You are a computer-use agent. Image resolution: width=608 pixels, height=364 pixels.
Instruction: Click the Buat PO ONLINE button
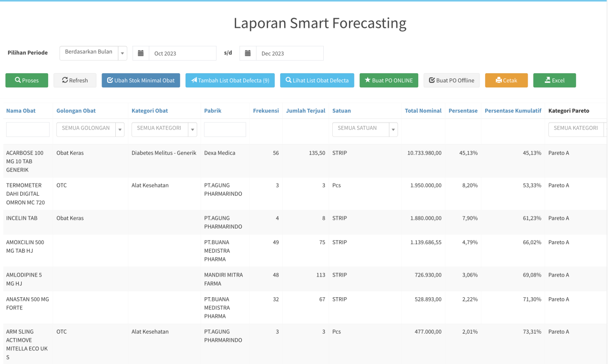click(388, 80)
